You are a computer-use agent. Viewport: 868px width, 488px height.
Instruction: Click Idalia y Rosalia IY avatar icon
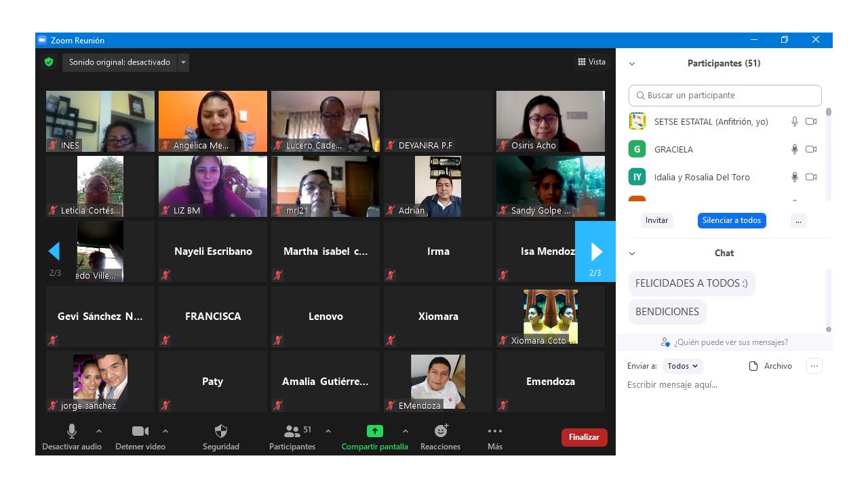(x=637, y=177)
